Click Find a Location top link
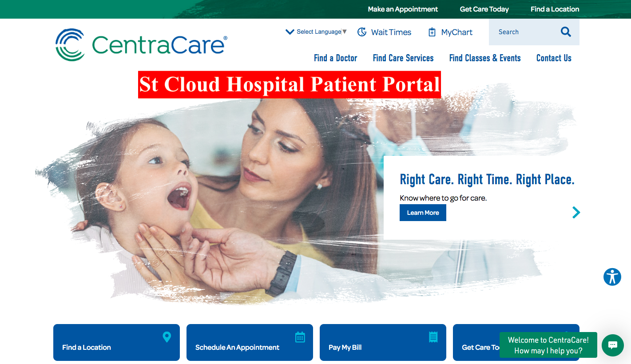This screenshot has width=631, height=364. [x=555, y=9]
